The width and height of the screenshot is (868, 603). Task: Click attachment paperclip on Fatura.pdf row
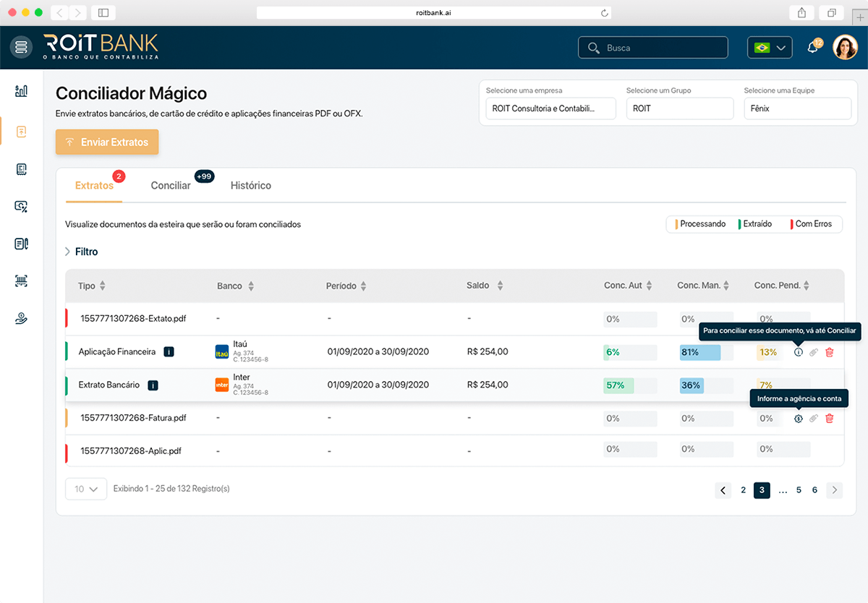click(x=814, y=419)
